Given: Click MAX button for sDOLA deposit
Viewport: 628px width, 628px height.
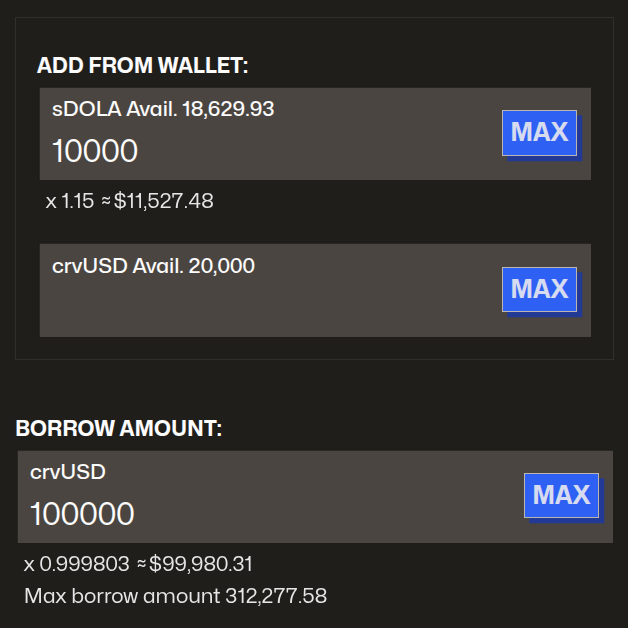Looking at the screenshot, I should tap(539, 132).
